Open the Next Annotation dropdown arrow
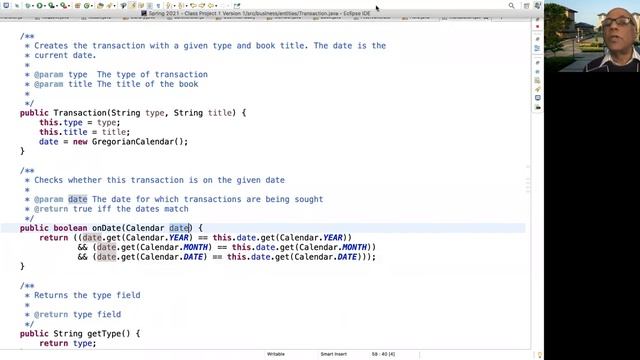 [174, 6]
